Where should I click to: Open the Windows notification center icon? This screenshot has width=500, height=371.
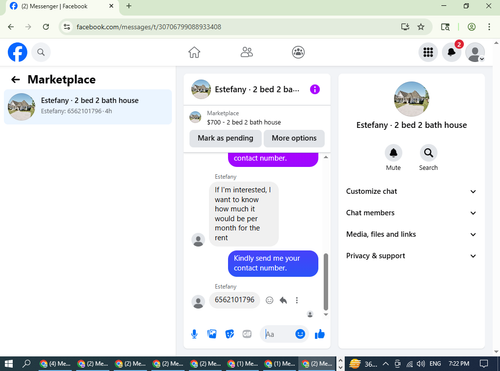484,364
